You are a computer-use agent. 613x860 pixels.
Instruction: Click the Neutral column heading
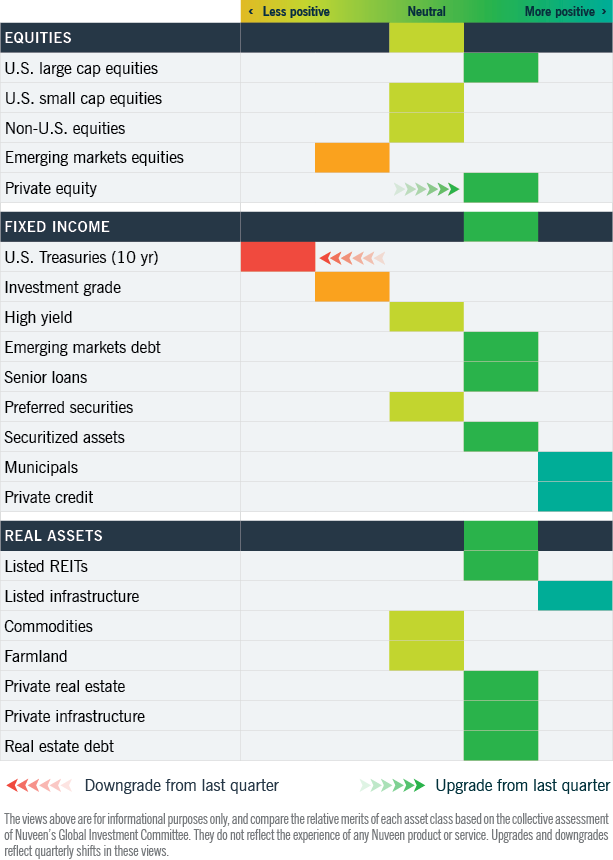[426, 12]
